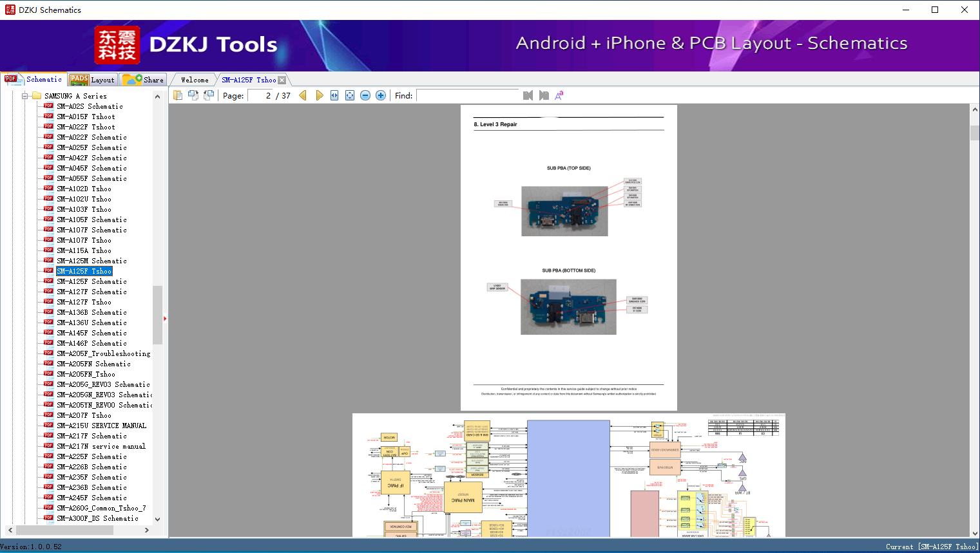
Task: Select the SM-A125F Tshoo document tab
Action: tap(249, 80)
